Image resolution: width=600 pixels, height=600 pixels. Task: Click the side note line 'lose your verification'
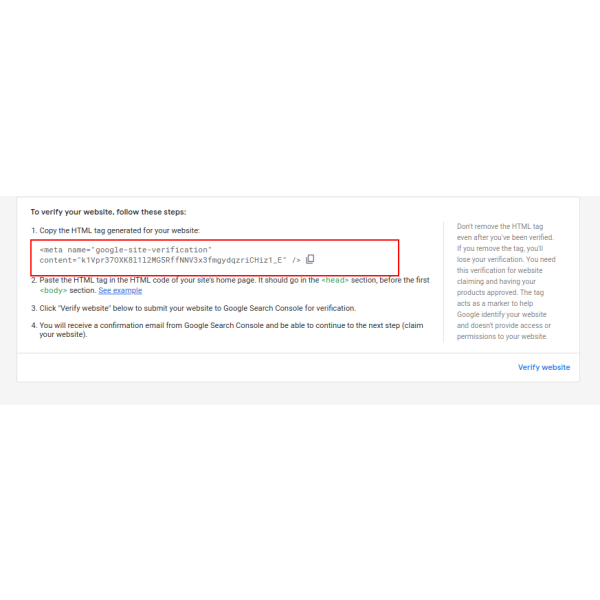point(506,259)
